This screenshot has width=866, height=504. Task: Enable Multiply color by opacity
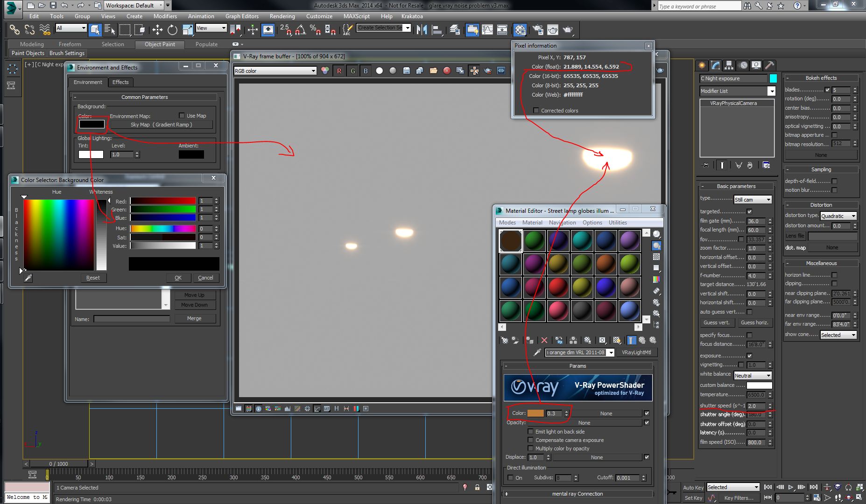[530, 448]
